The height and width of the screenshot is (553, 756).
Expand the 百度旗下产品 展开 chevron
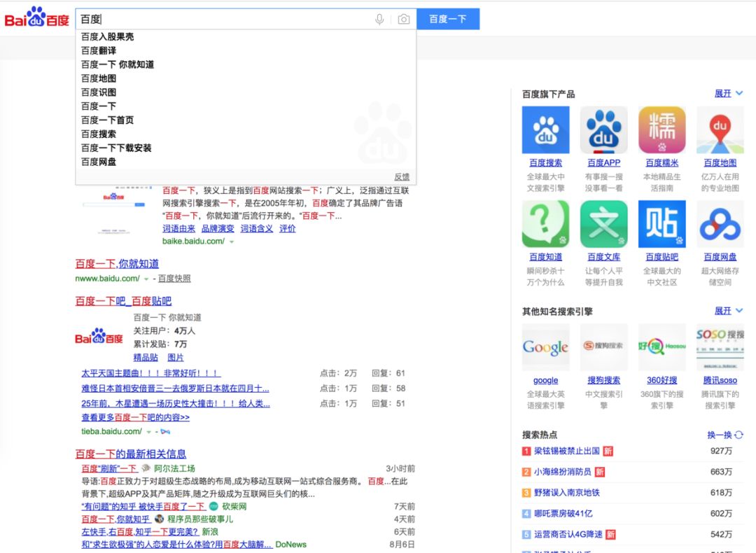(740, 93)
